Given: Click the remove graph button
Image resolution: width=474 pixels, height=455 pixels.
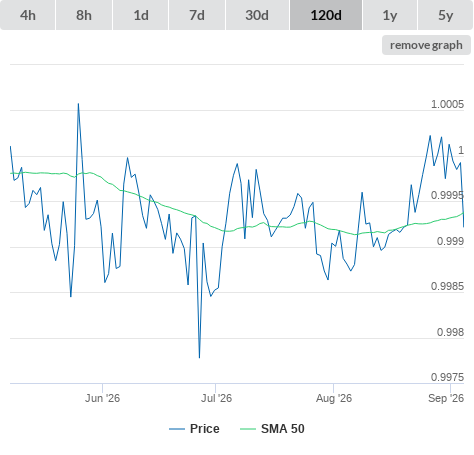Looking at the screenshot, I should tap(426, 45).
